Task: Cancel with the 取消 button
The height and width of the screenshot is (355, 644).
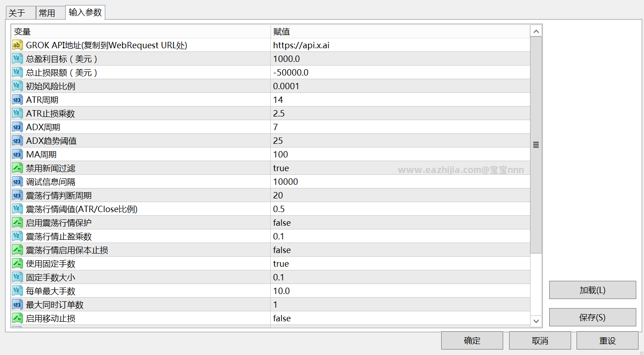Action: click(540, 340)
